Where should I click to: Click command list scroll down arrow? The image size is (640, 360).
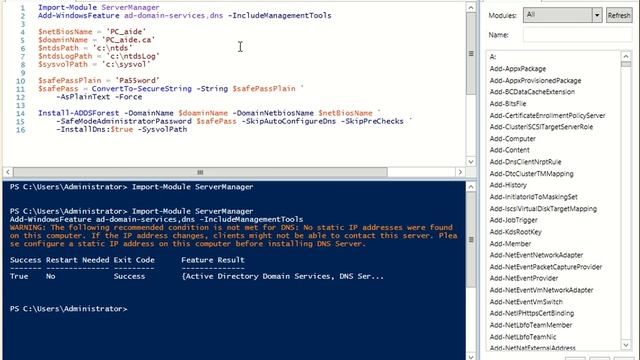point(626,345)
